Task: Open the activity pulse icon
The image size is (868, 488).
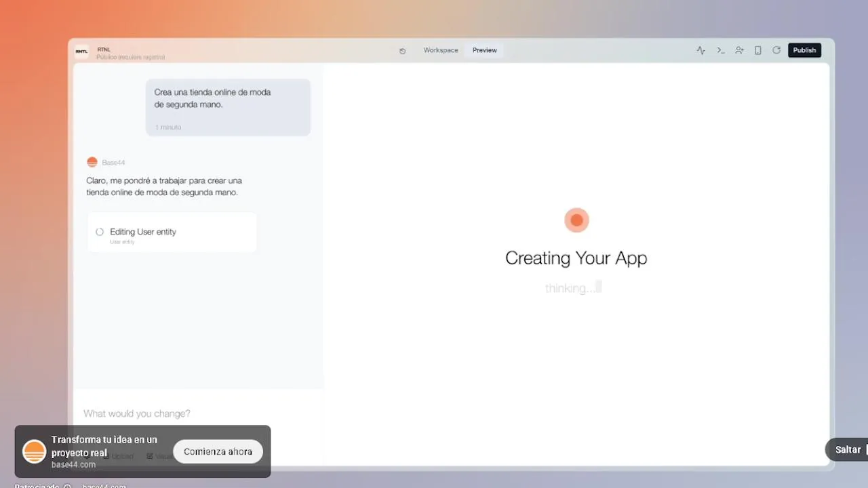Action: pos(701,50)
